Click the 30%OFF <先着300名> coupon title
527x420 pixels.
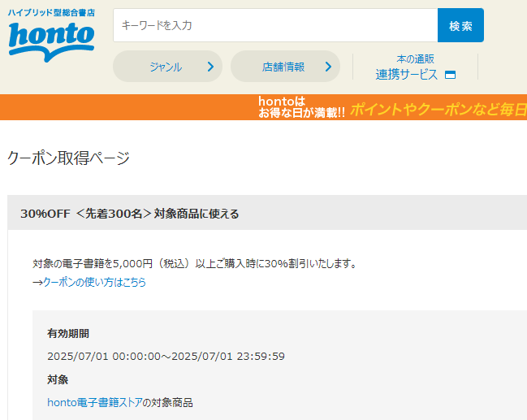point(130,214)
